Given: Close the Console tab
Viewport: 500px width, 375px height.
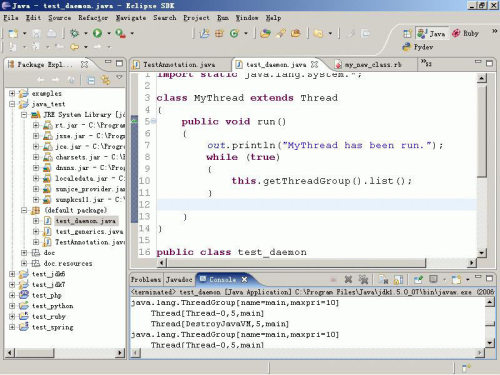Looking at the screenshot, I should tap(244, 280).
